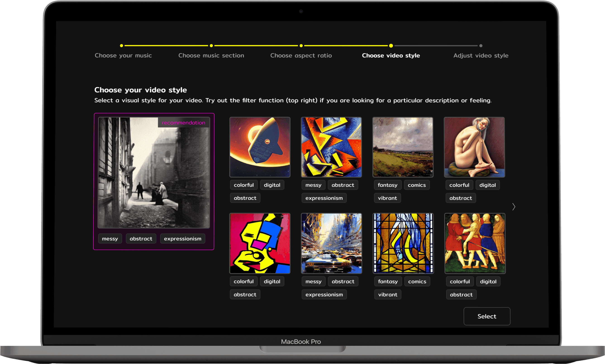Click expressionism tag under recommended style

coord(182,239)
